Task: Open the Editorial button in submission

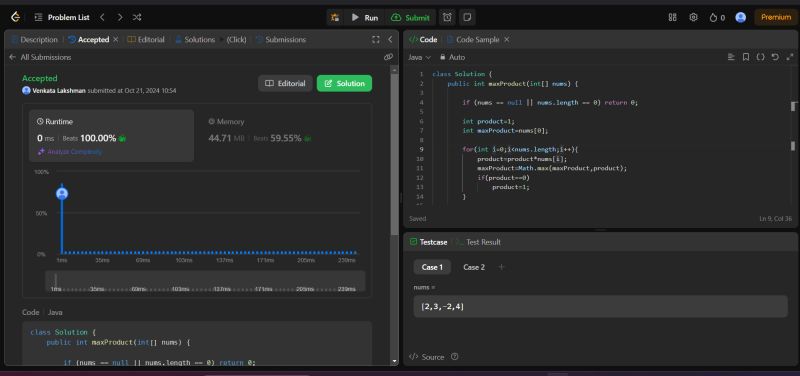Action: (285, 83)
